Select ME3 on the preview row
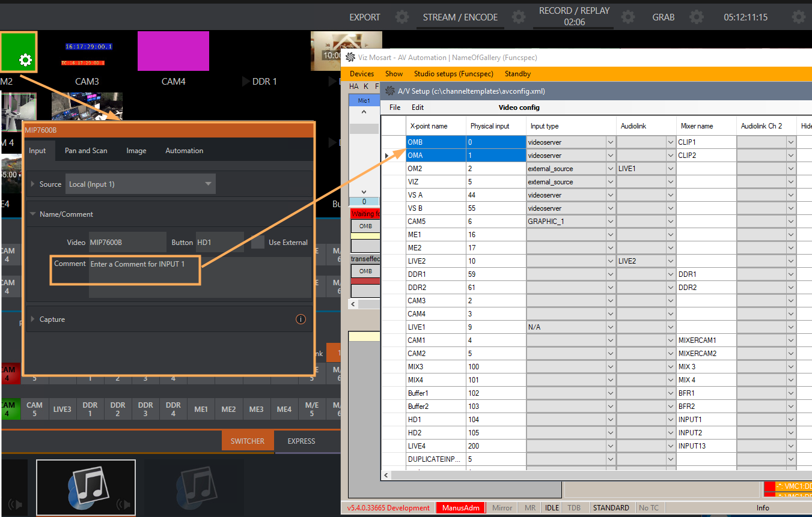 [x=257, y=410]
